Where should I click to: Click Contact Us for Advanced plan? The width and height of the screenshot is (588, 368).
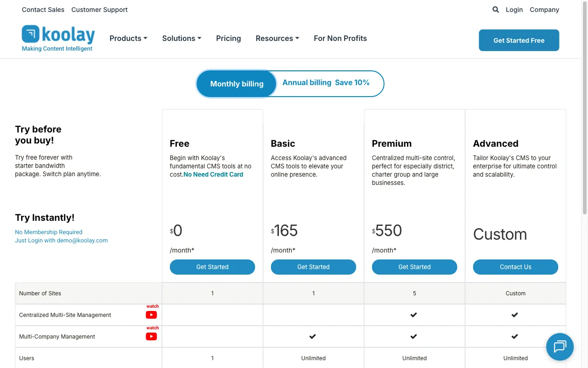(515, 267)
